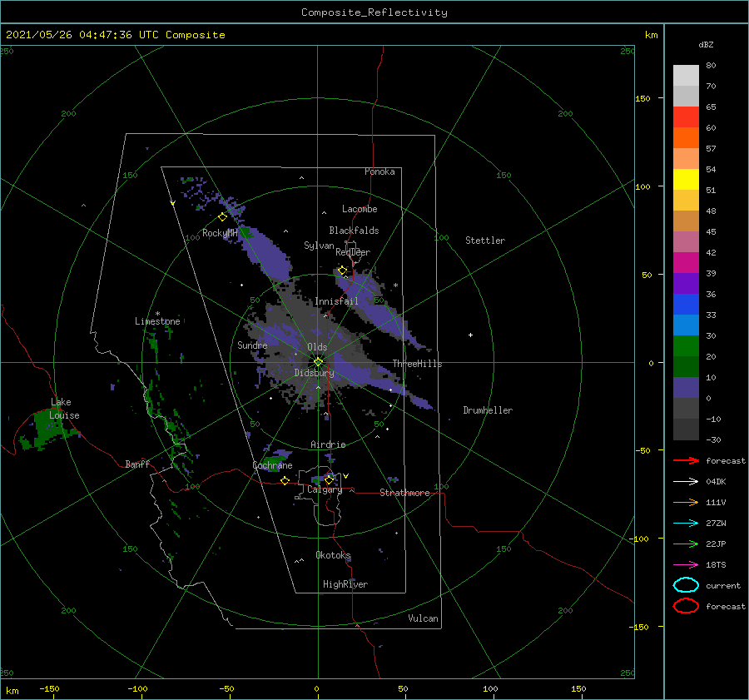Click the dark green 10-20 dBZ swatch
This screenshot has width=749, height=700.
[686, 367]
